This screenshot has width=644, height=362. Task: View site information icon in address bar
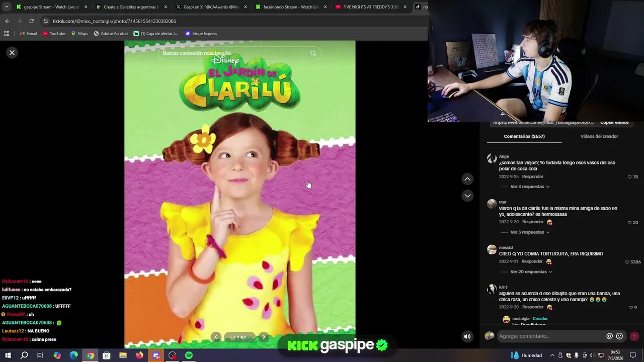point(46,21)
